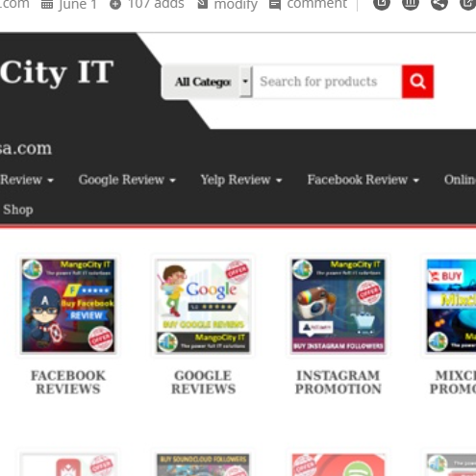Click the modify pencil icon
This screenshot has width=476, height=476.
pos(203,4)
